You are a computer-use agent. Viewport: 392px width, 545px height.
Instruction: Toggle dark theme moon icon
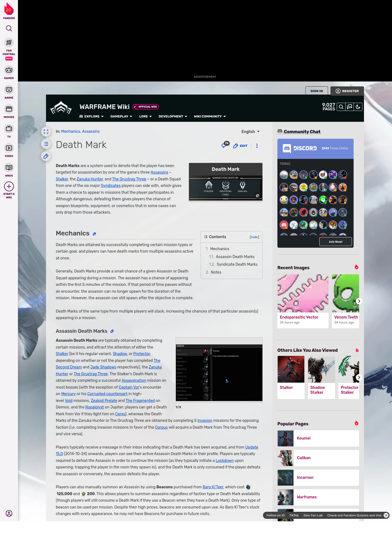[x=358, y=107]
